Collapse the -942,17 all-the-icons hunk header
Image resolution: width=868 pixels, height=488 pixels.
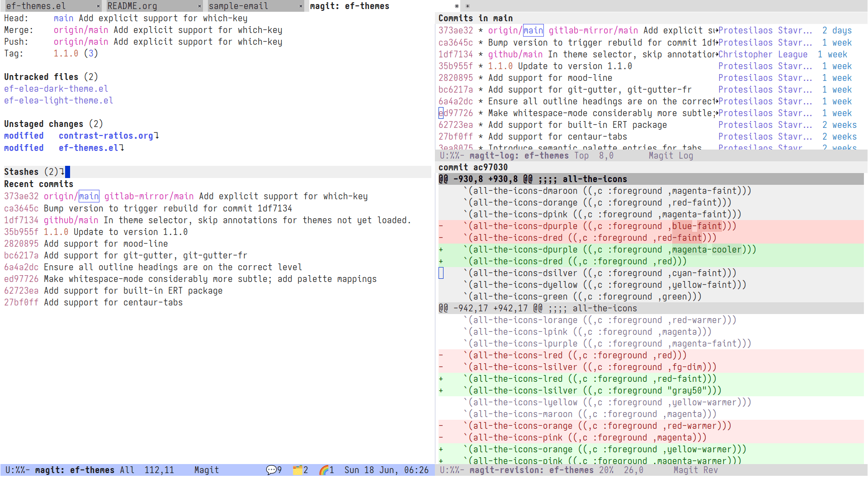click(x=651, y=308)
